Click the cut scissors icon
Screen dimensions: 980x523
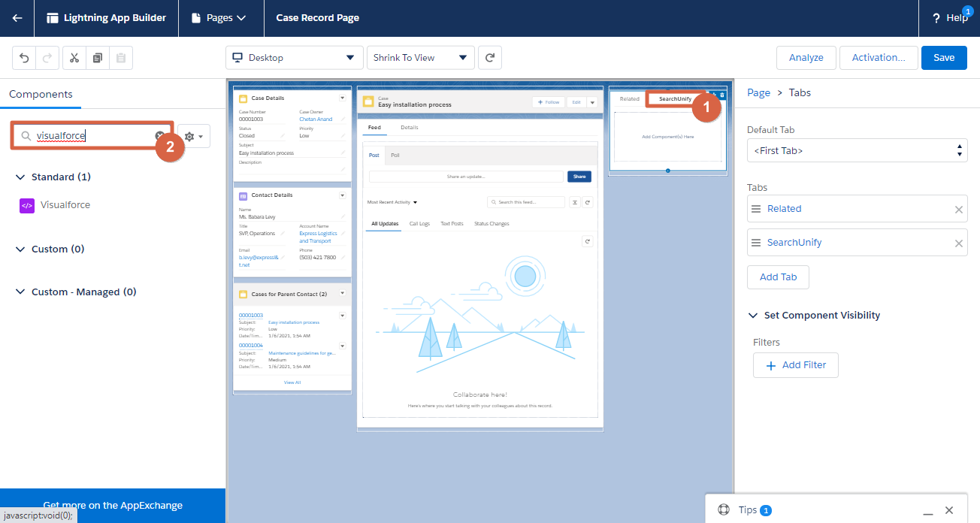pos(74,58)
